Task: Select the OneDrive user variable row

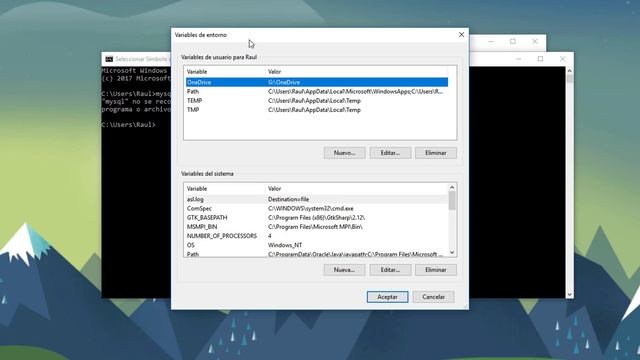Action: (x=317, y=82)
